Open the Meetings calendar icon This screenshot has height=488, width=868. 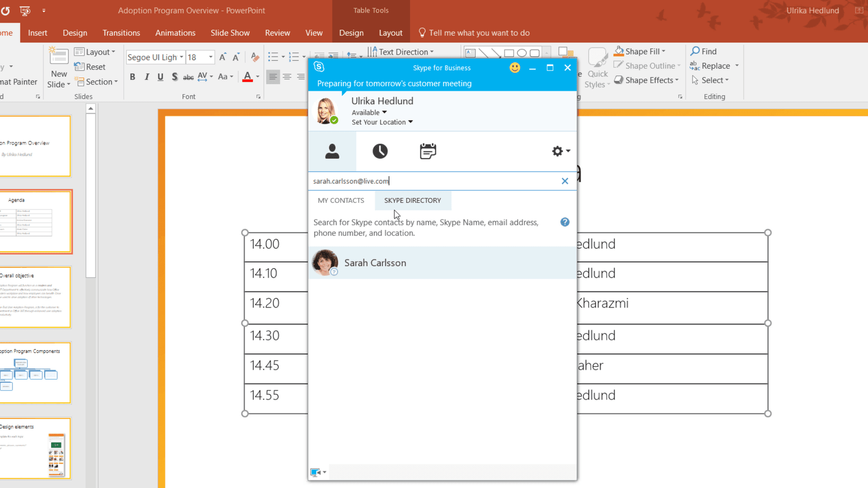click(427, 151)
